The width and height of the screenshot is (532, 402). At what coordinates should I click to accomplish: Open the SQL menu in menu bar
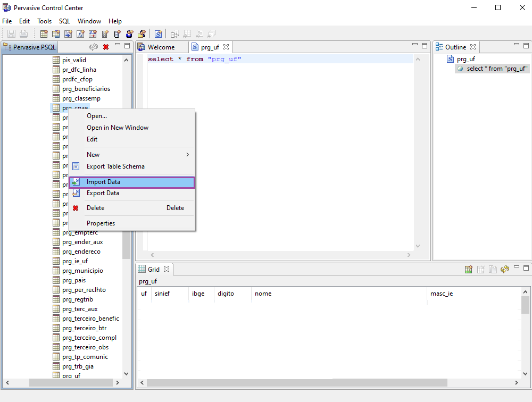[x=64, y=21]
